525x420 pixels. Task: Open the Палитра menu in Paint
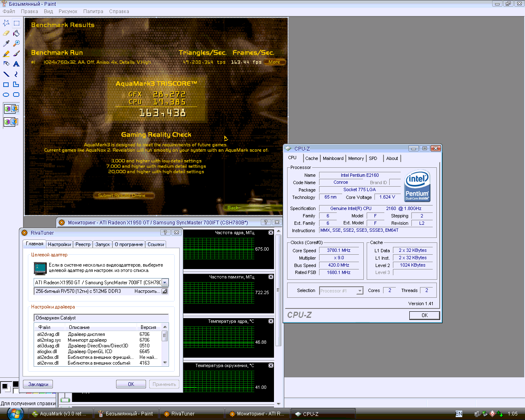94,11
